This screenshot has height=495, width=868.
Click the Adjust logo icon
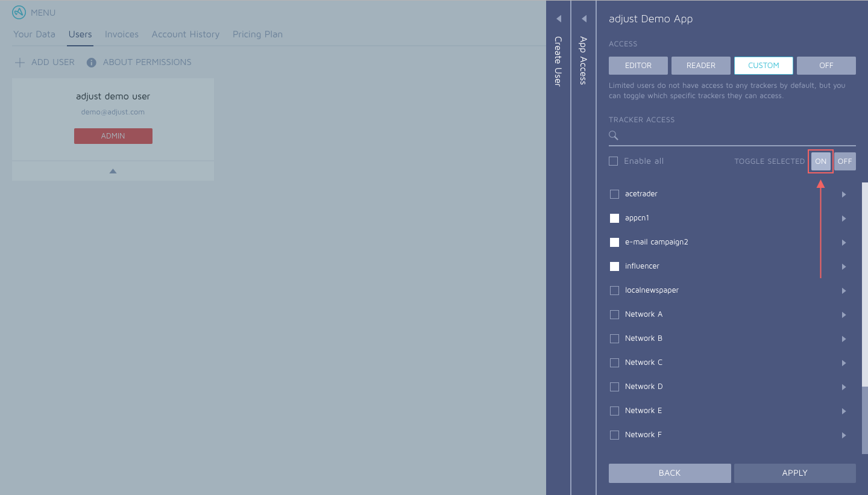(17, 12)
